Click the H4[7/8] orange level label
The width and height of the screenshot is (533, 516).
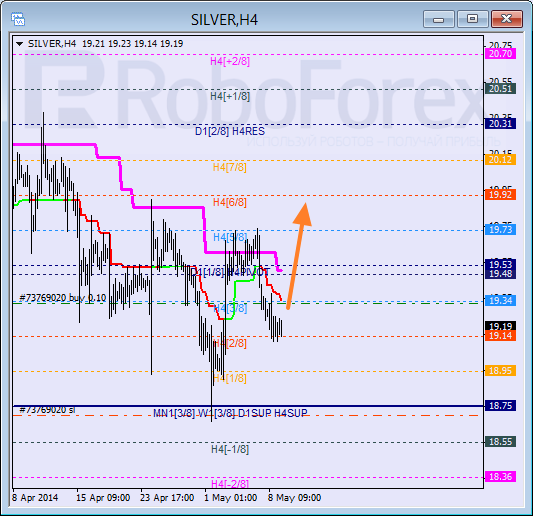pos(230,167)
